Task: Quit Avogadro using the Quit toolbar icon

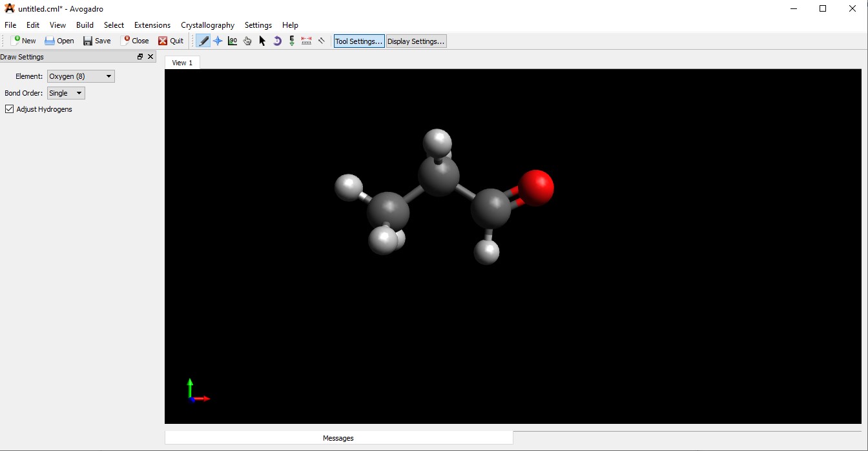Action: click(x=170, y=40)
